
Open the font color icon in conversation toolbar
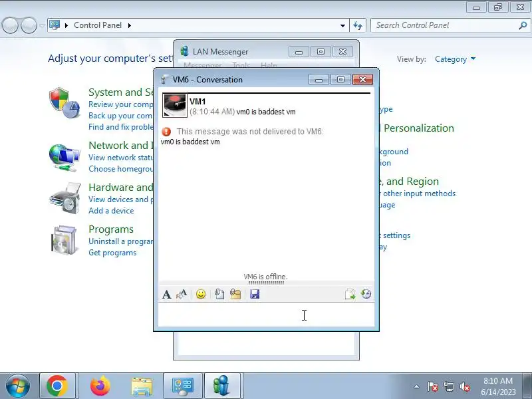pyautogui.click(x=182, y=294)
